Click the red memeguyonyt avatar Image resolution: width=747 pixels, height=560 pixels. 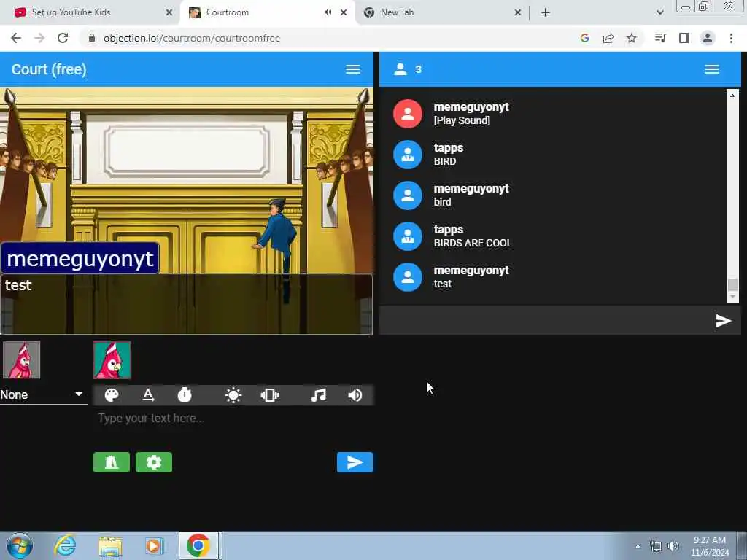point(408,114)
